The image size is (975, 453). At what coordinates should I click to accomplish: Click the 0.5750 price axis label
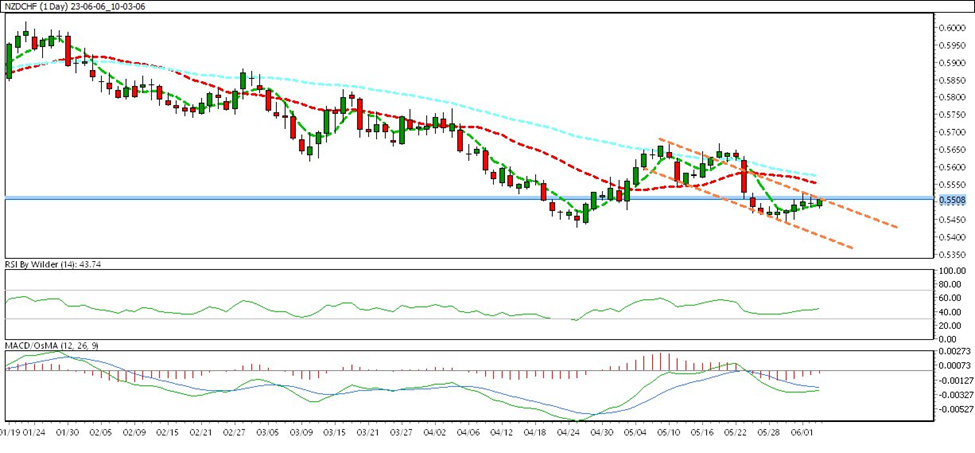click(x=951, y=114)
